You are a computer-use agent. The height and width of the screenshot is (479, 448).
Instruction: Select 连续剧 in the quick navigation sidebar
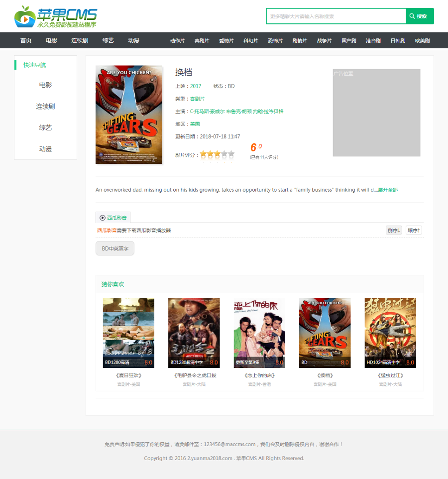pos(45,107)
